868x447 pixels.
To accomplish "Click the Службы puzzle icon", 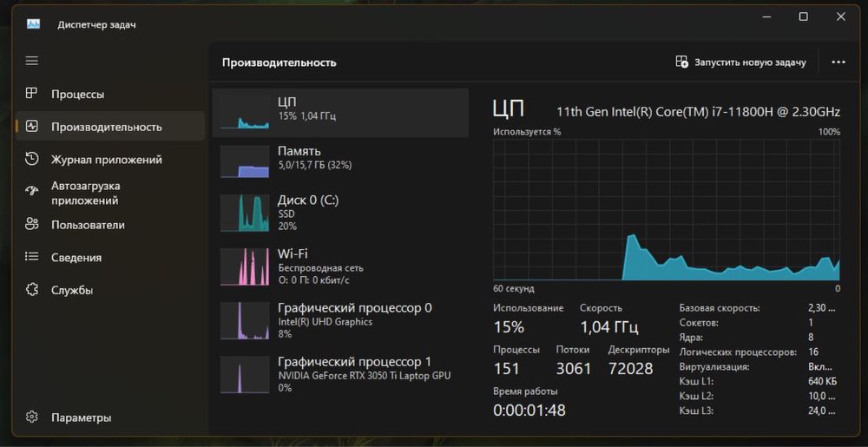I will 31,289.
